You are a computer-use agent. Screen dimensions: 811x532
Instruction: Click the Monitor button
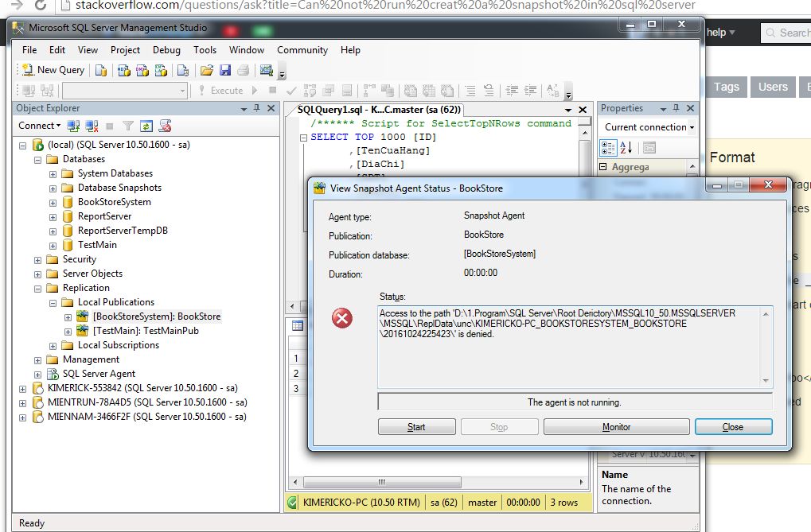616,427
